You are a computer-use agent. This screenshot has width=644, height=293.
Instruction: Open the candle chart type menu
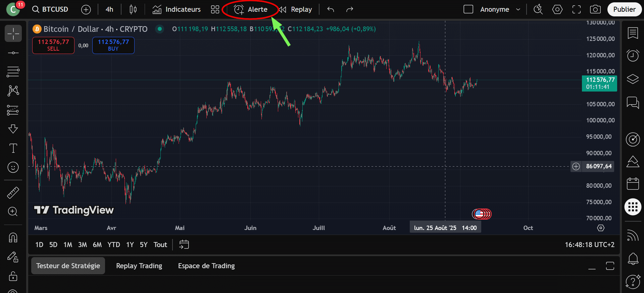[133, 9]
